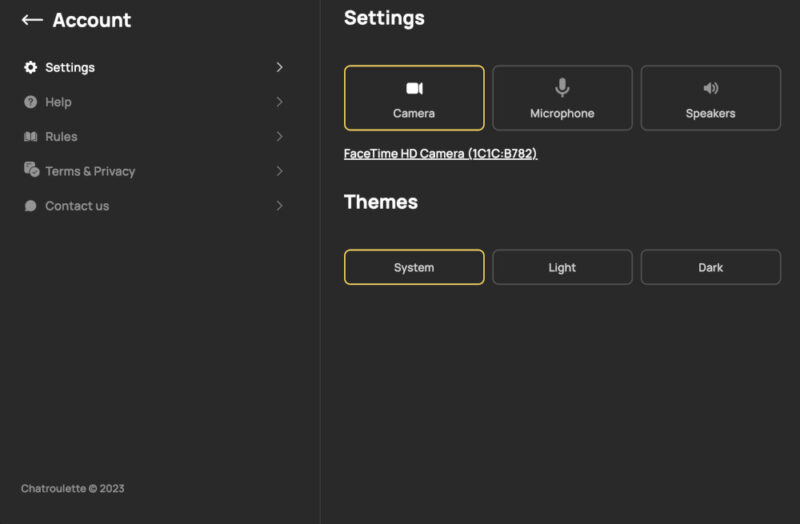The width and height of the screenshot is (800, 524).
Task: Expand the Contact us chevron
Action: point(279,206)
